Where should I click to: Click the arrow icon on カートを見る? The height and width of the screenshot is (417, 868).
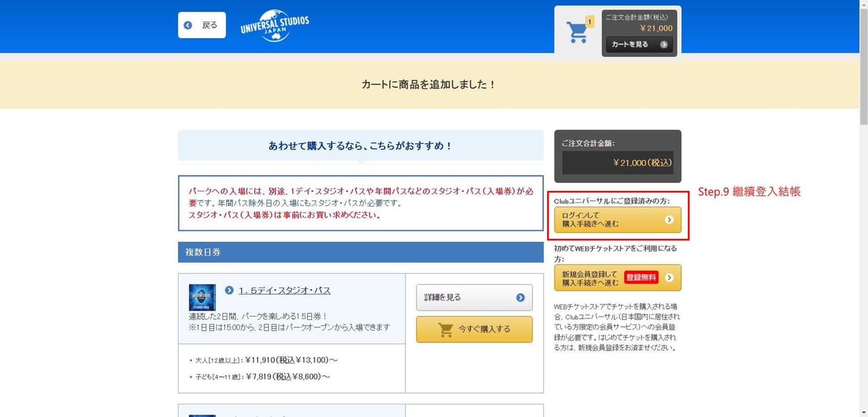click(x=664, y=45)
